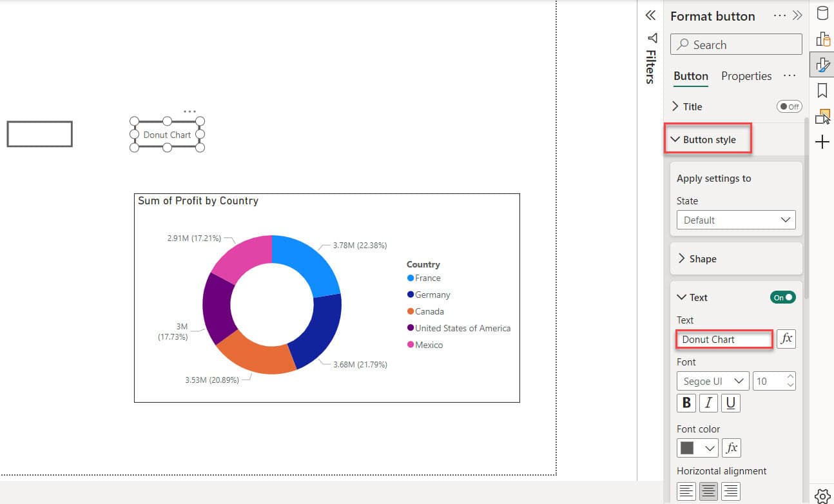The width and height of the screenshot is (834, 504).
Task: Align button text to the right
Action: click(x=730, y=491)
